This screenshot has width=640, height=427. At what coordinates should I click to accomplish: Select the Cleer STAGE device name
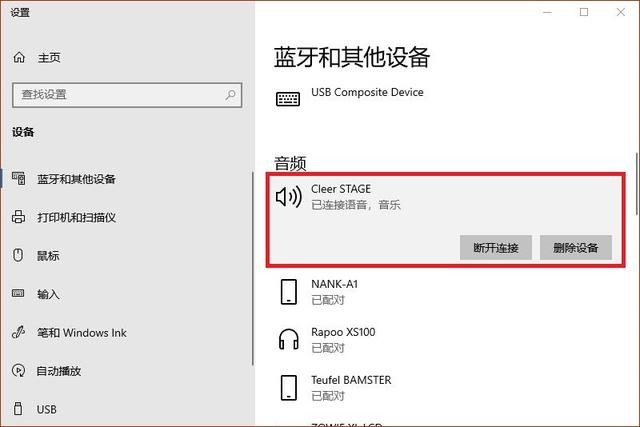341,189
